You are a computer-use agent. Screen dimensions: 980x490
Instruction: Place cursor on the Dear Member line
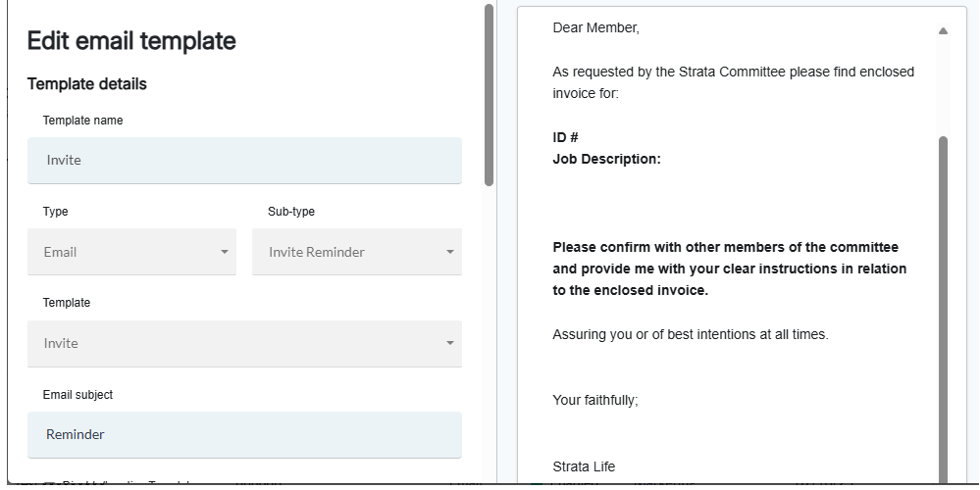pos(595,28)
